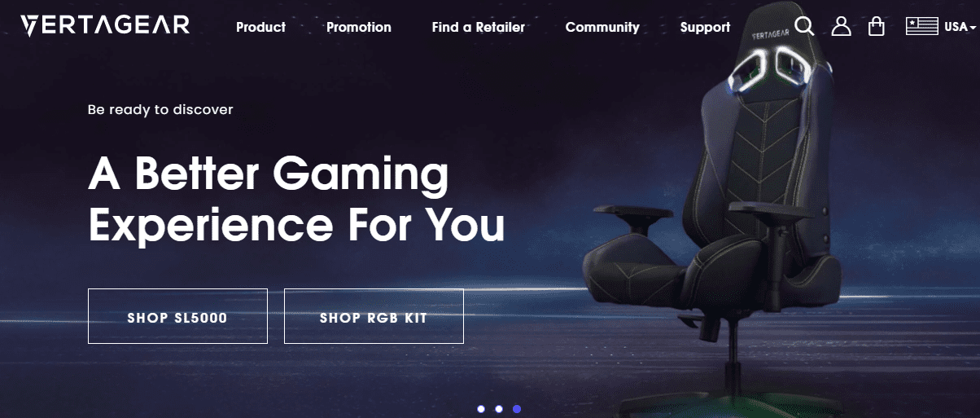Select the first carousel dot

coord(481,409)
